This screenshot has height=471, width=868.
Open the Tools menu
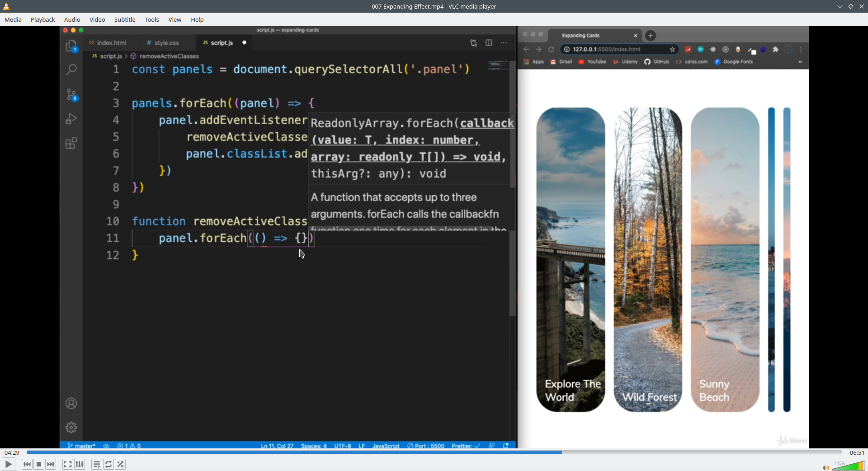tap(152, 19)
